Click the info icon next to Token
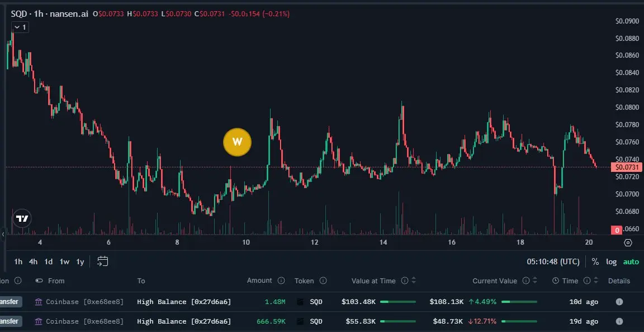Image resolution: width=644 pixels, height=332 pixels. coord(323,280)
